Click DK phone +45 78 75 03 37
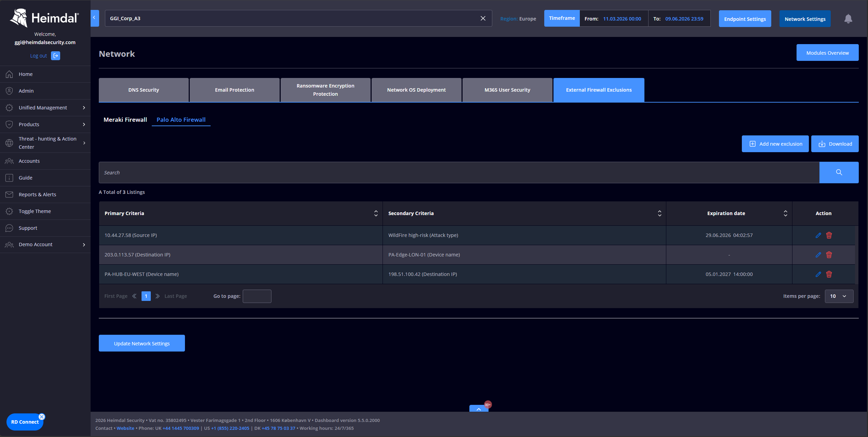868x437 pixels. tap(278, 428)
